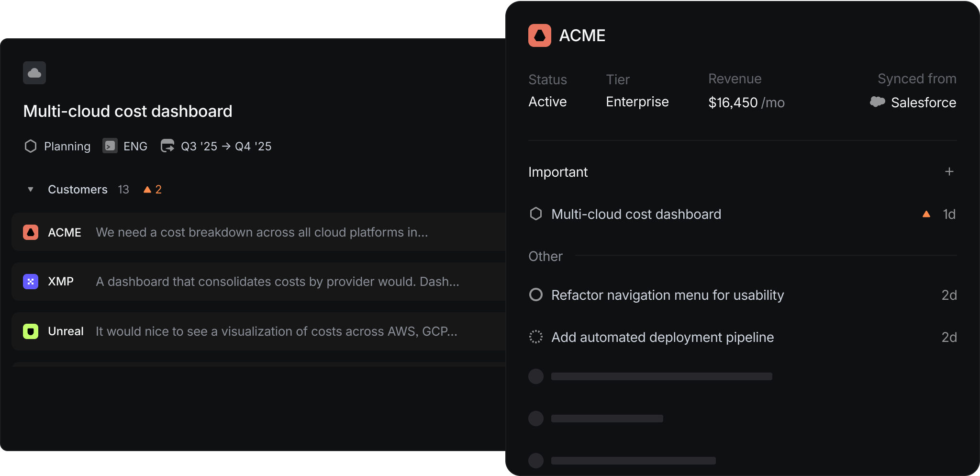Click the orange 2 alerts count indicator
Screen dimensions: 980x476
pyautogui.click(x=153, y=190)
